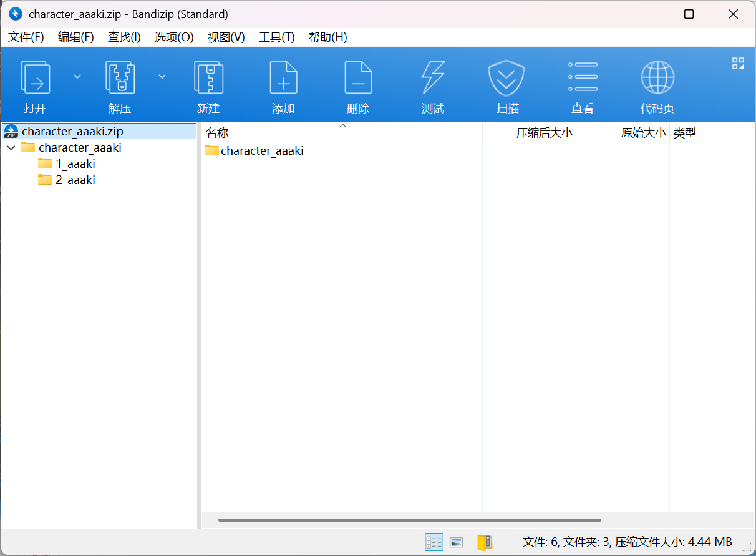Viewport: 756px width, 556px height.
Task: Open the 文件(F) menu
Action: pyautogui.click(x=26, y=37)
